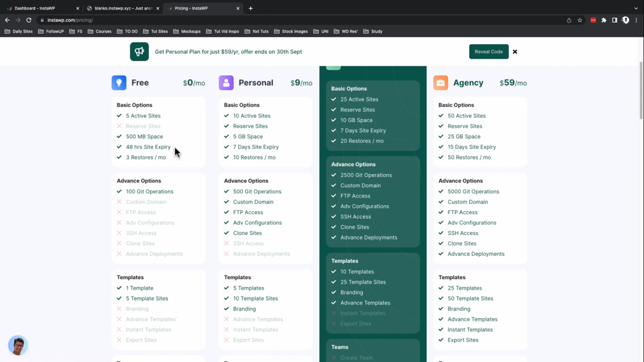The height and width of the screenshot is (362, 644).
Task: Switch to the blanko.instawp.xyz tab
Action: [x=123, y=8]
